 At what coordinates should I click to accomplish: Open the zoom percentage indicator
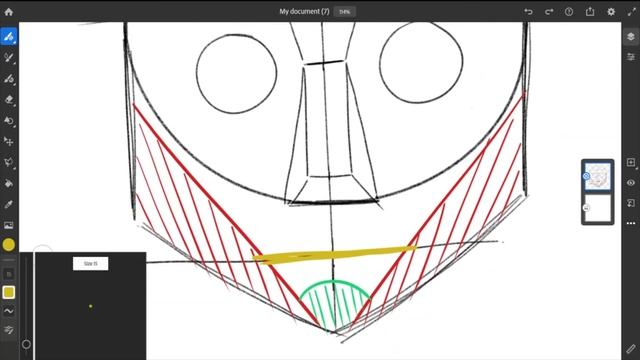point(344,12)
